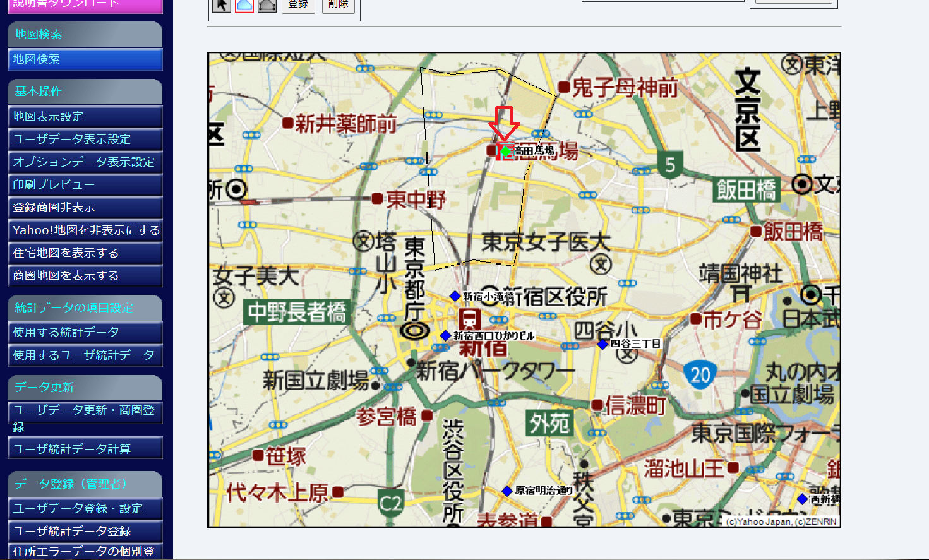This screenshot has height=560, width=929.
Task: Click 住宅地図を表示する
Action: click(85, 253)
